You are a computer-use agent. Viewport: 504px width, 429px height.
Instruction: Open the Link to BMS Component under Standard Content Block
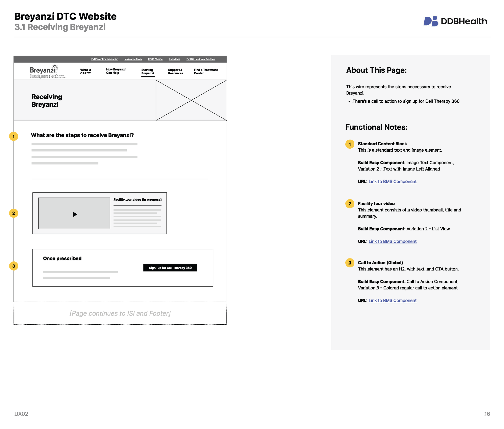coord(392,181)
